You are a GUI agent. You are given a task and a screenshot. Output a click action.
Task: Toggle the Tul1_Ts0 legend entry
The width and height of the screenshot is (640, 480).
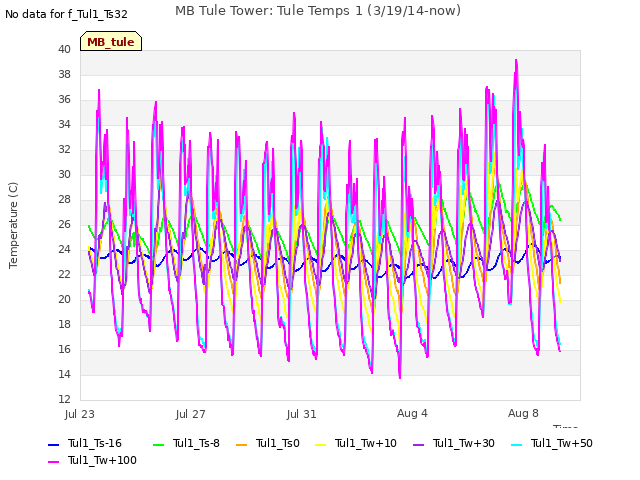tap(268, 443)
